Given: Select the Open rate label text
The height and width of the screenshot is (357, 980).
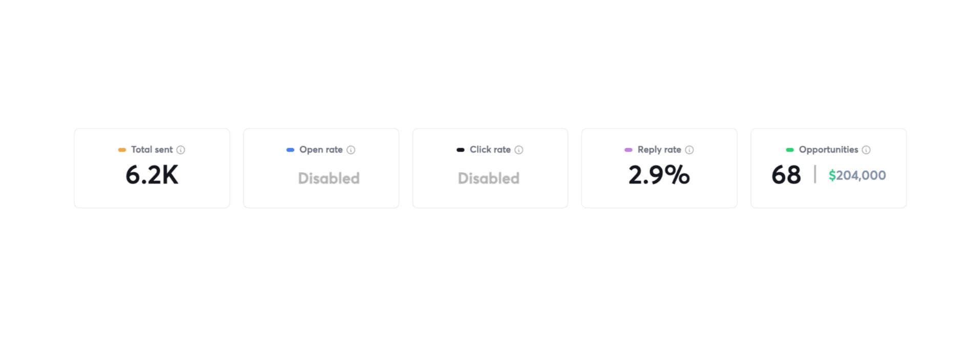Looking at the screenshot, I should pyautogui.click(x=321, y=149).
